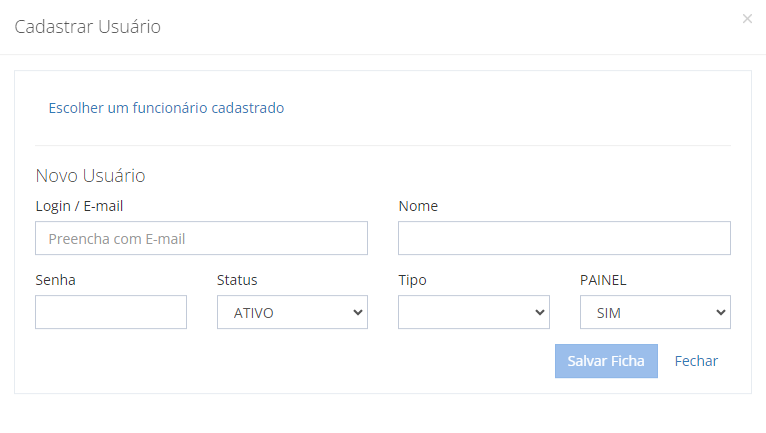Image resolution: width=766 pixels, height=433 pixels.
Task: Open the Escolher um funcionário cadastrado link
Action: [x=166, y=108]
